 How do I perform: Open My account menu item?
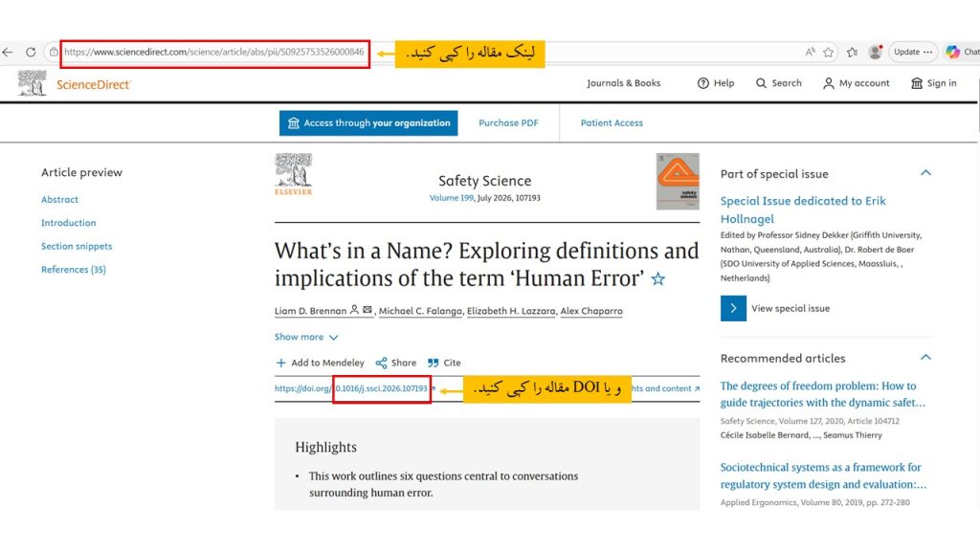[x=864, y=83]
